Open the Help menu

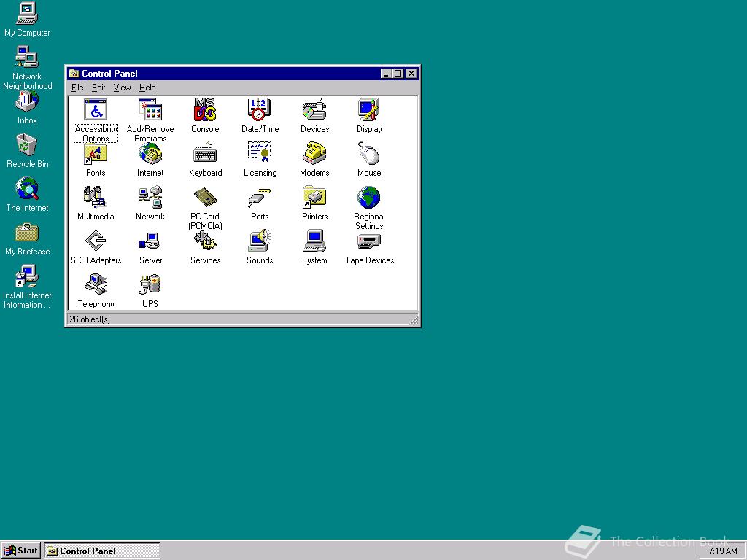tap(147, 87)
